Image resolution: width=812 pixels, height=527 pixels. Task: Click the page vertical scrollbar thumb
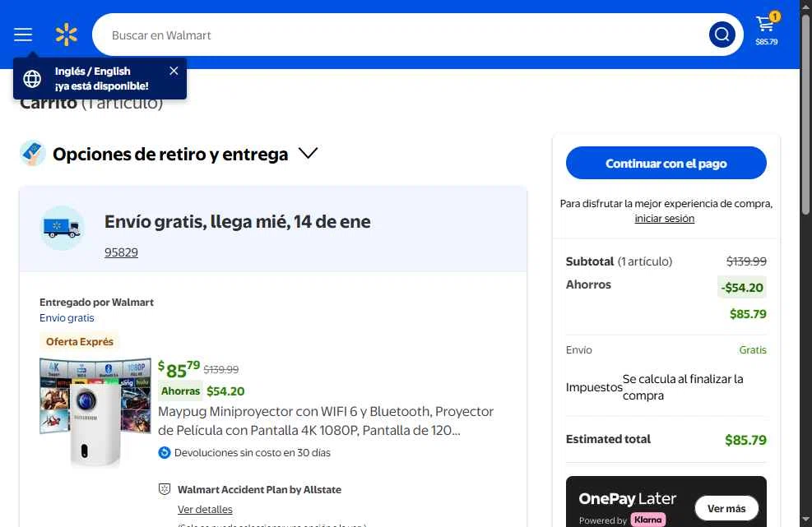tap(805, 114)
